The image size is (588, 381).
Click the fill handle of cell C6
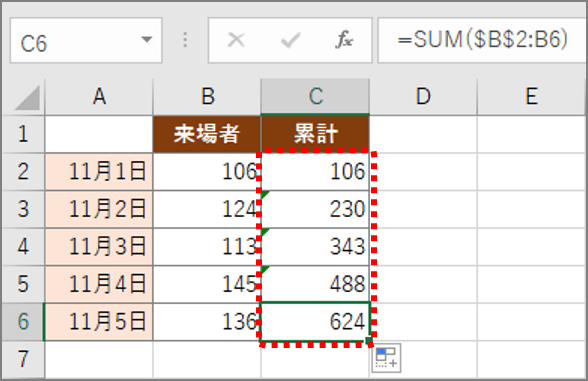(x=369, y=340)
